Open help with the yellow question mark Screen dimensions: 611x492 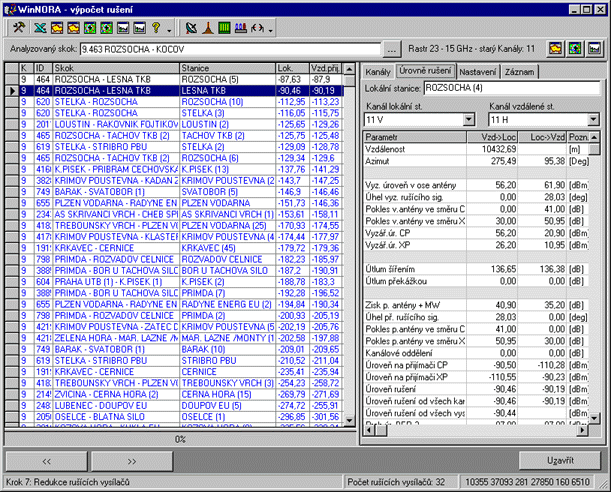click(156, 26)
